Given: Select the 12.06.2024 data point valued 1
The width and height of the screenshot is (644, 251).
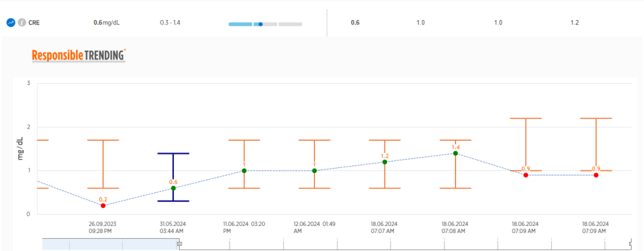Looking at the screenshot, I should pyautogui.click(x=314, y=171).
